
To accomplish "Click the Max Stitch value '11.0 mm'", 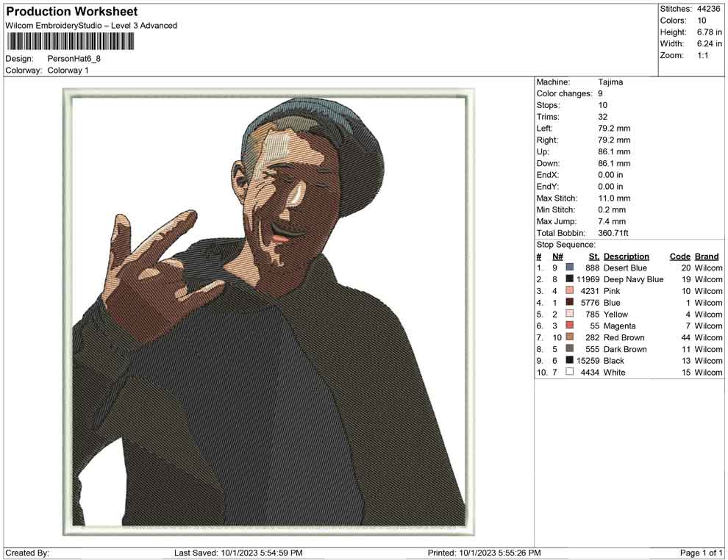I will point(614,198).
